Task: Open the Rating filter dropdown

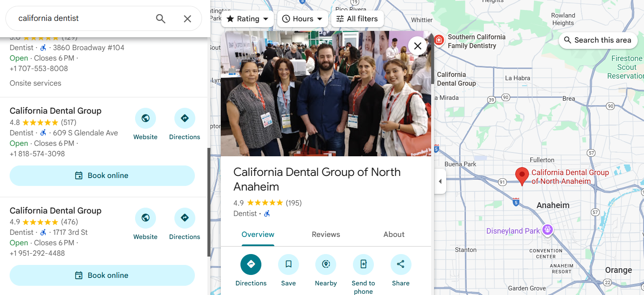Action: coord(248,19)
